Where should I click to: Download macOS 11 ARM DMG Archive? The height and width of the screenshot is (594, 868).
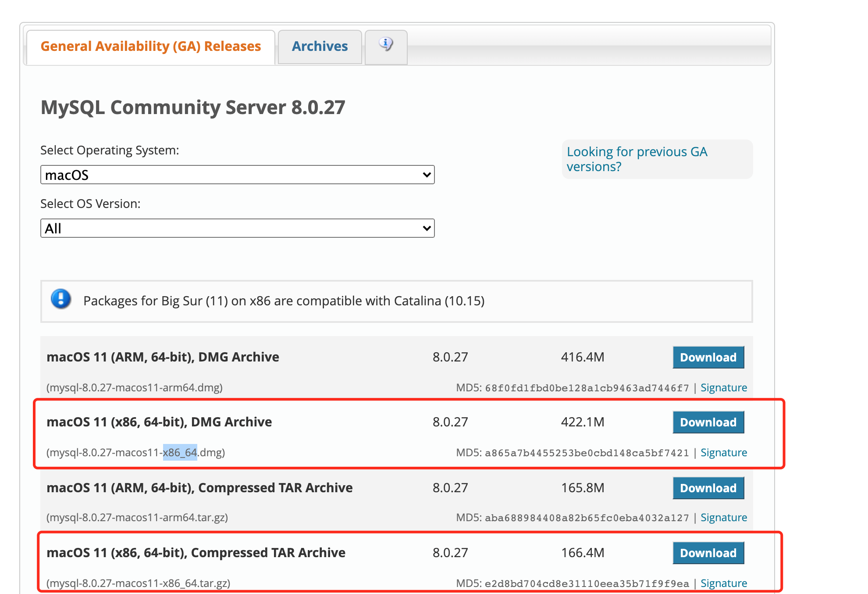708,357
